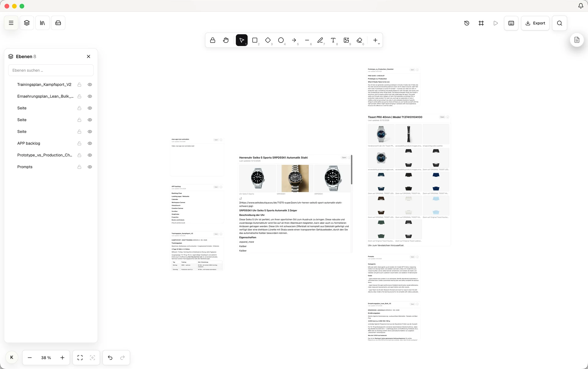Viewport: 588px width, 369px height.
Task: Zoom to selection focus icon
Action: [x=92, y=358]
